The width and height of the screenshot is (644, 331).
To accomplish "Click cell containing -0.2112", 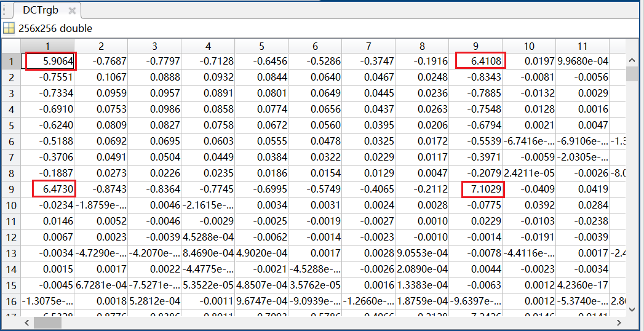I will click(422, 189).
